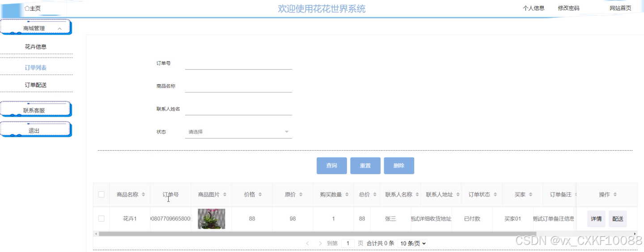Click 详情 for the 花卉1 order
The image size is (644, 252).
pyautogui.click(x=596, y=219)
